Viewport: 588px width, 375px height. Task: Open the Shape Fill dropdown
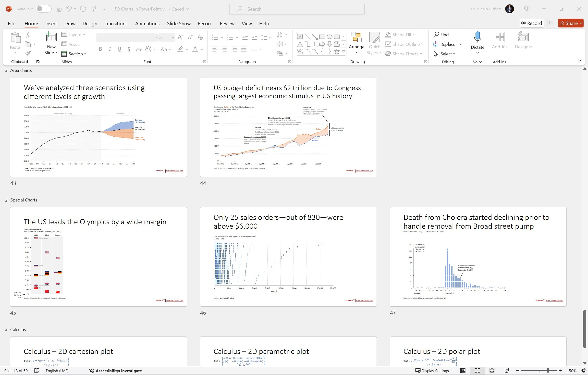(400, 35)
